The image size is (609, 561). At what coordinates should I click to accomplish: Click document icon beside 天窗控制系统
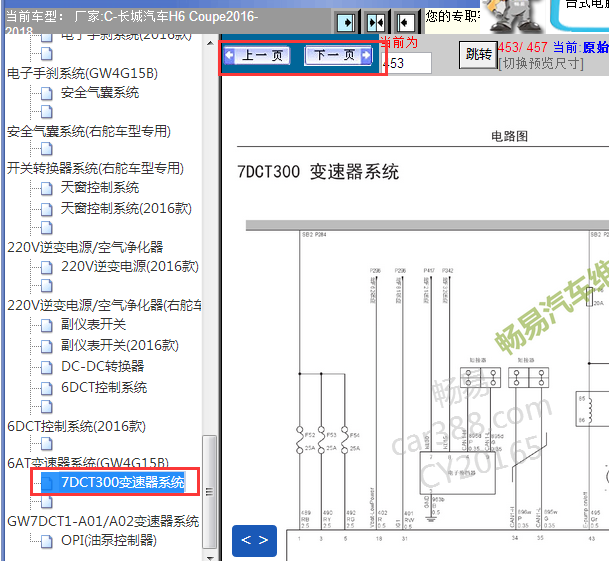tap(47, 188)
